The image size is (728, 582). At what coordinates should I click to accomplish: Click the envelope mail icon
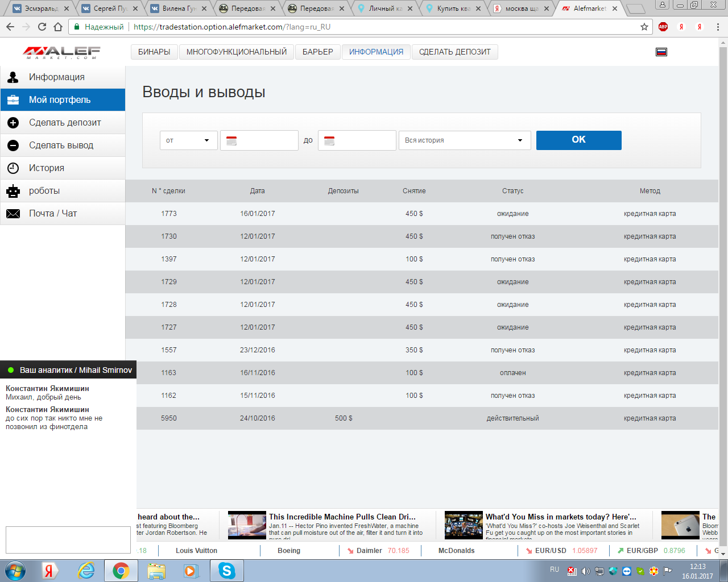coord(13,214)
